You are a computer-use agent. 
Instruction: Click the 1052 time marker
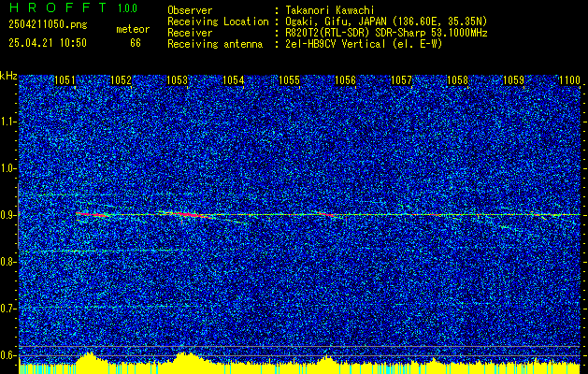[122, 80]
